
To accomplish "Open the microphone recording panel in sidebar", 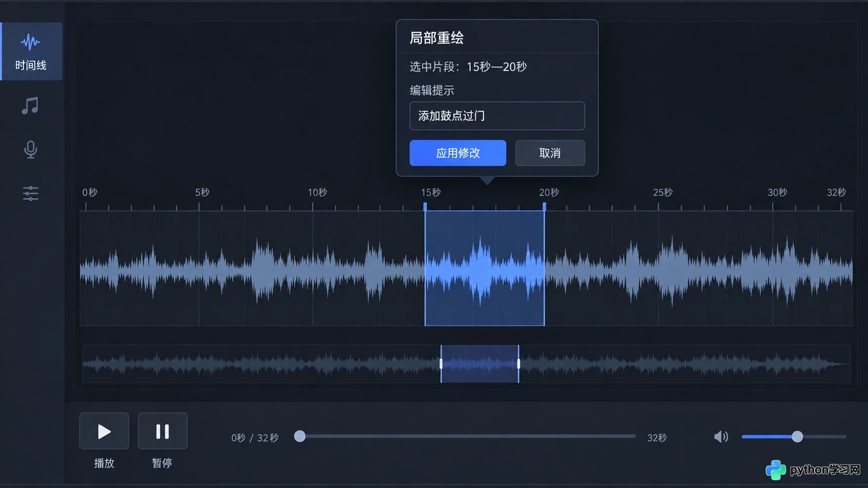I will point(30,149).
